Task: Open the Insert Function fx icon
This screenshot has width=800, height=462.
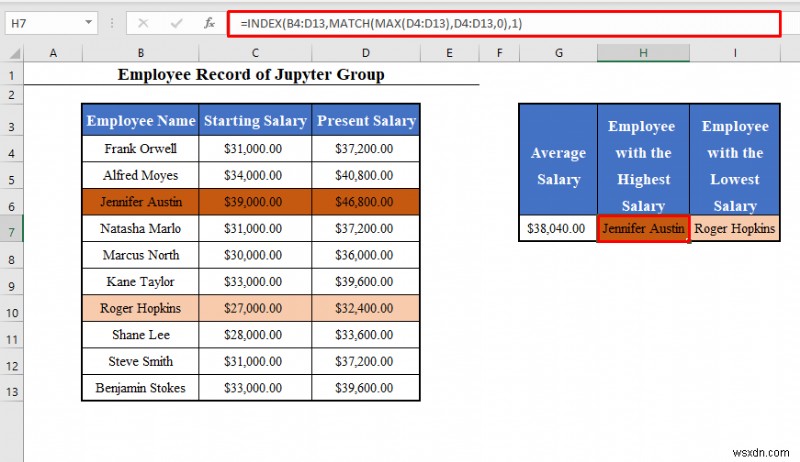Action: (x=209, y=23)
